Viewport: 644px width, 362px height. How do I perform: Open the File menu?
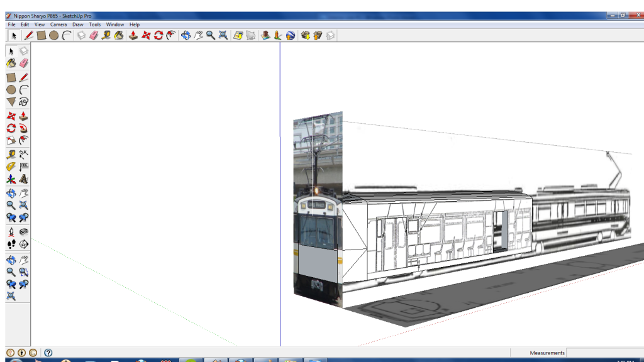point(11,25)
